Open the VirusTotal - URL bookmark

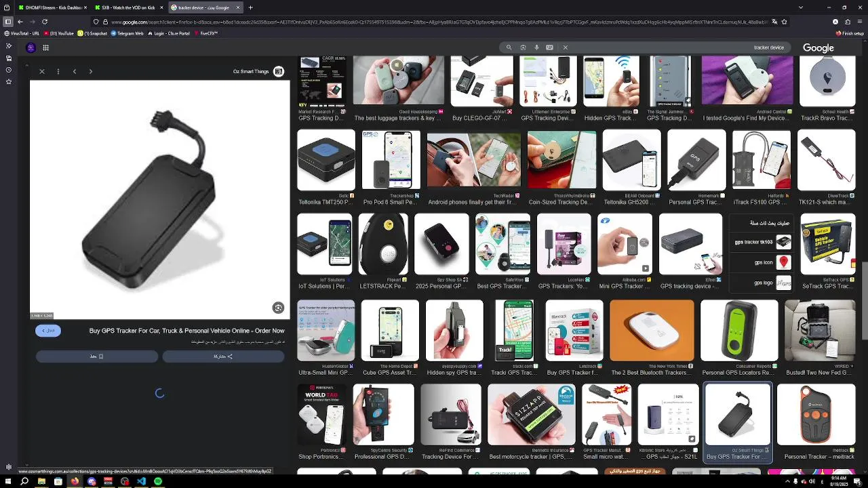point(22,33)
